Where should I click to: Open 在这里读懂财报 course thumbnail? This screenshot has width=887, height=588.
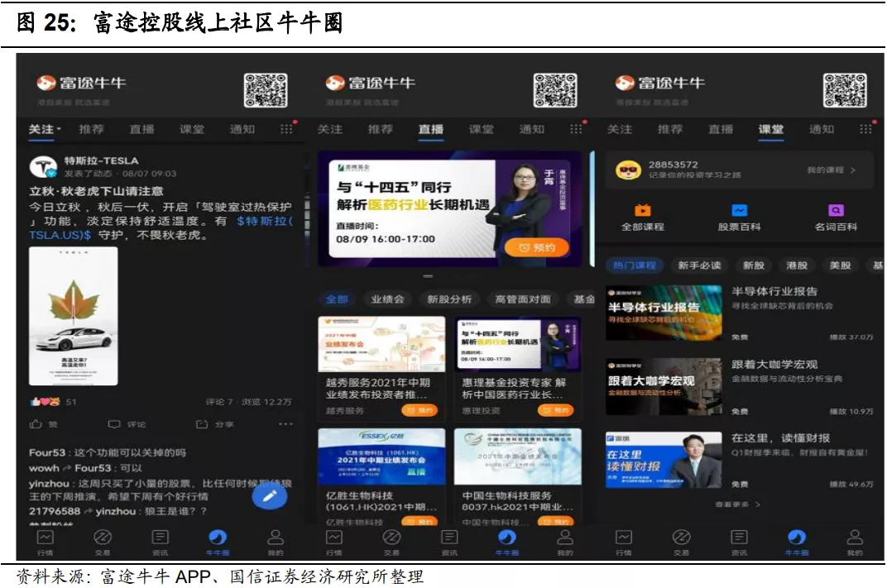pyautogui.click(x=664, y=460)
